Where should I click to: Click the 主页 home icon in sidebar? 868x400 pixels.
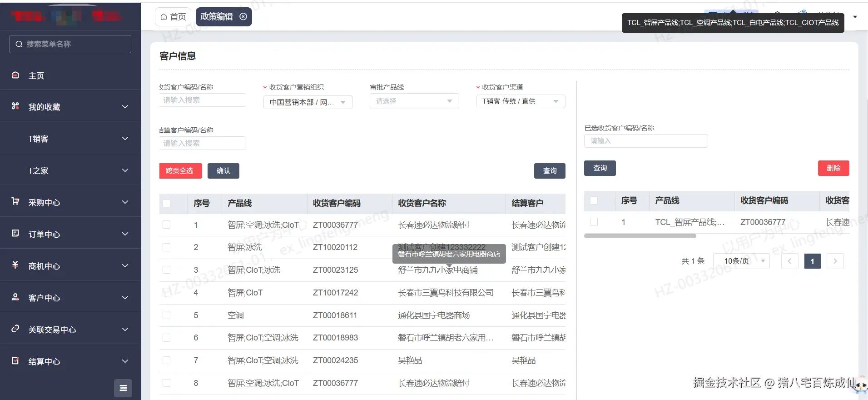point(15,75)
